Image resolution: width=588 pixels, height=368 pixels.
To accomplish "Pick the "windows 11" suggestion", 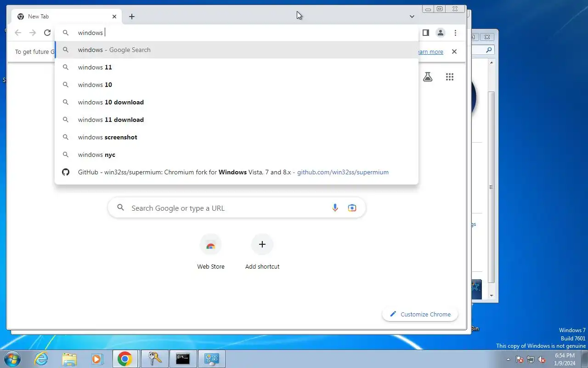I will click(237, 67).
